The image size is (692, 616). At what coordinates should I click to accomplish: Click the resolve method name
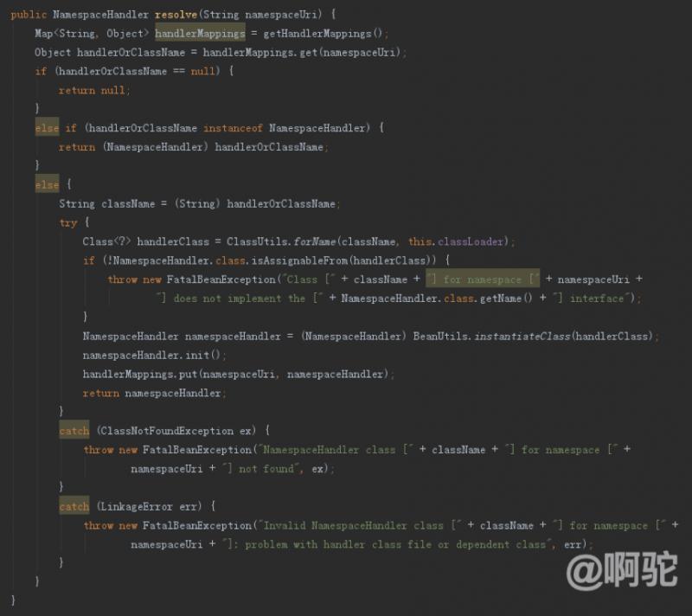click(x=176, y=15)
